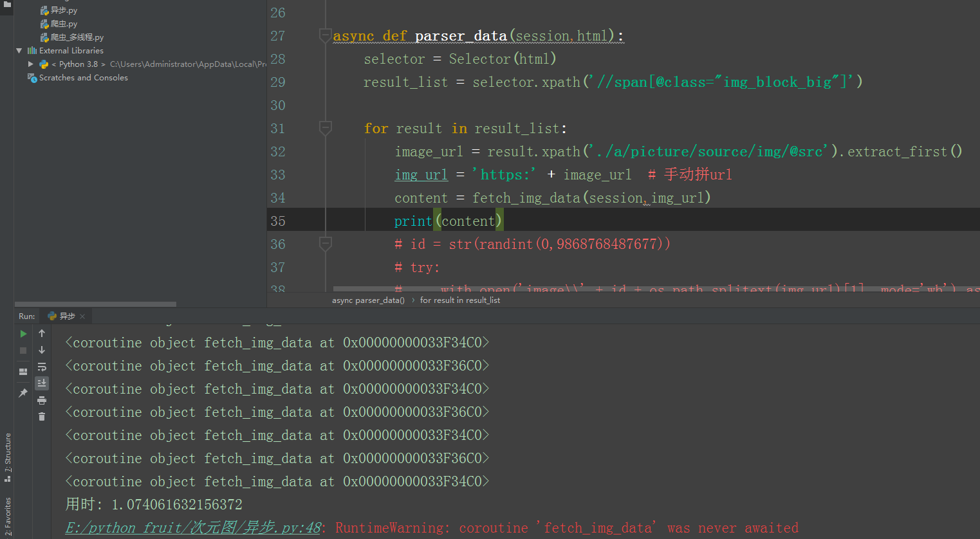Open the 异步.py:48 link in console
Image resolution: width=980 pixels, height=539 pixels.
coord(193,528)
